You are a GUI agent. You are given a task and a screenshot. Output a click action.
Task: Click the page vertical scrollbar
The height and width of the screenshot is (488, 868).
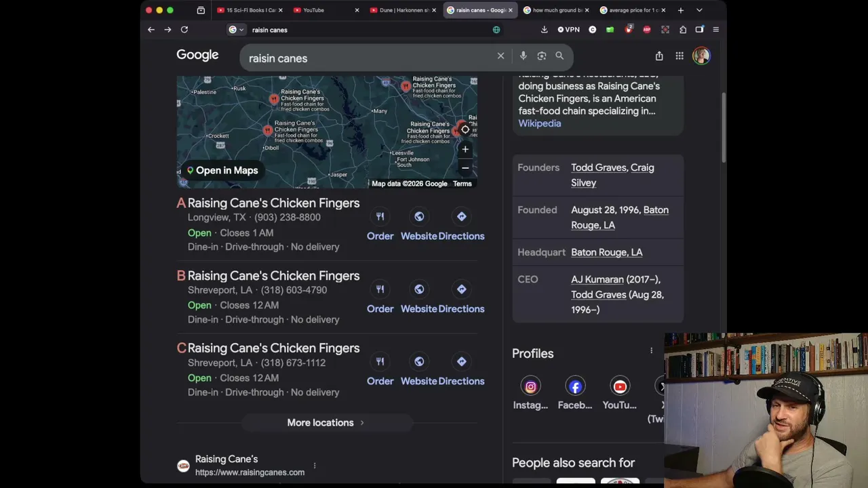pos(723,127)
